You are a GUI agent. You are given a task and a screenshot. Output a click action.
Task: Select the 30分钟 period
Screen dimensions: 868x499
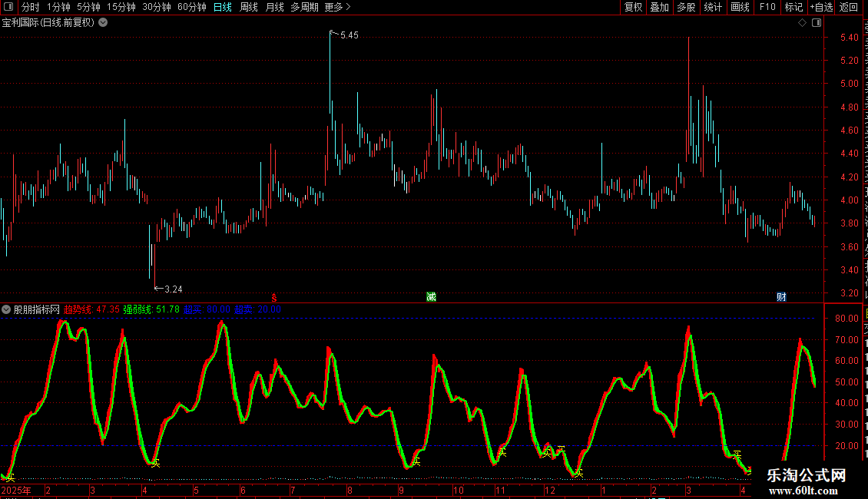point(157,7)
